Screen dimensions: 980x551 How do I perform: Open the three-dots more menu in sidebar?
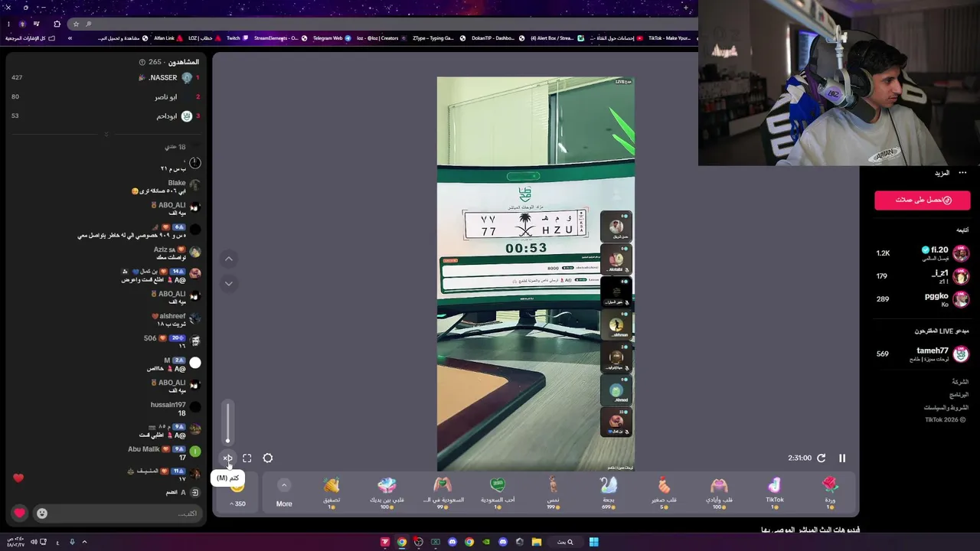coord(962,173)
